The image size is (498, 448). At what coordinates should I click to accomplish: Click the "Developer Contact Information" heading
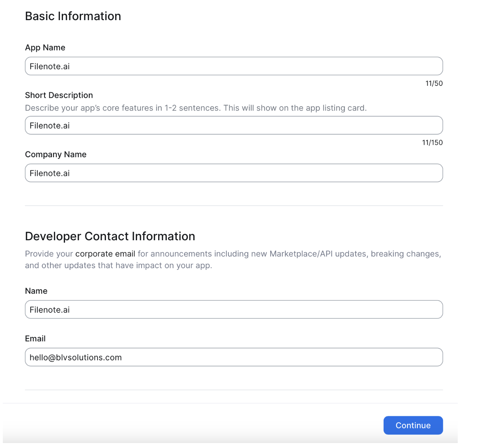(x=110, y=236)
